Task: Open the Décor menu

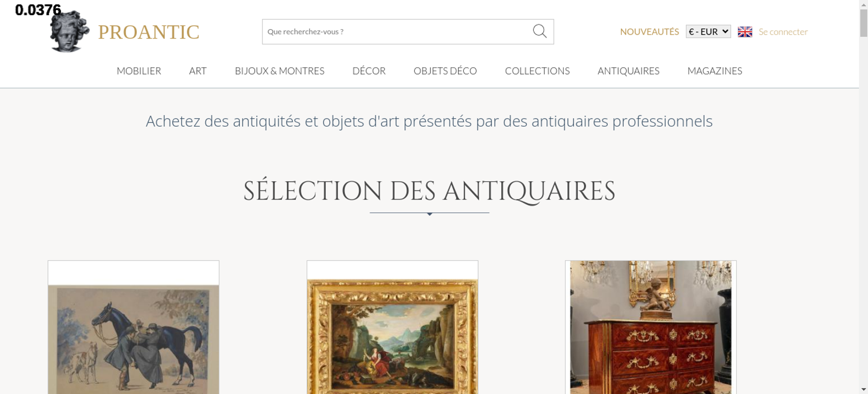Action: pos(369,71)
